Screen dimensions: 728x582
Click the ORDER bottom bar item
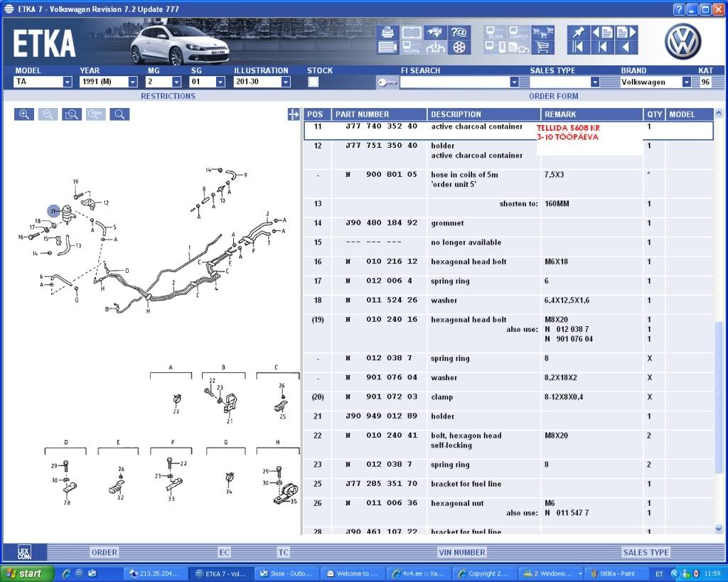[x=105, y=552]
